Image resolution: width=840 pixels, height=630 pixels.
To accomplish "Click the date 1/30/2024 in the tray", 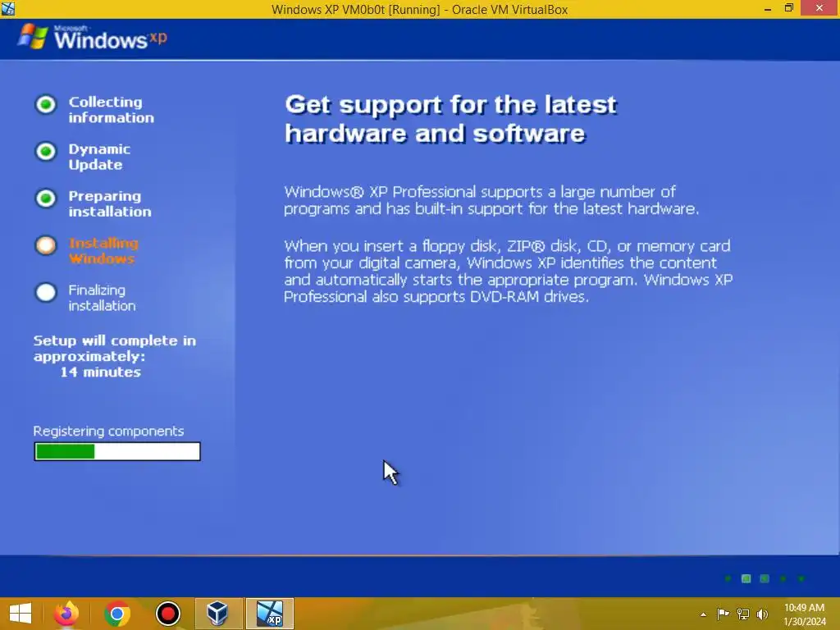I will pyautogui.click(x=805, y=622).
